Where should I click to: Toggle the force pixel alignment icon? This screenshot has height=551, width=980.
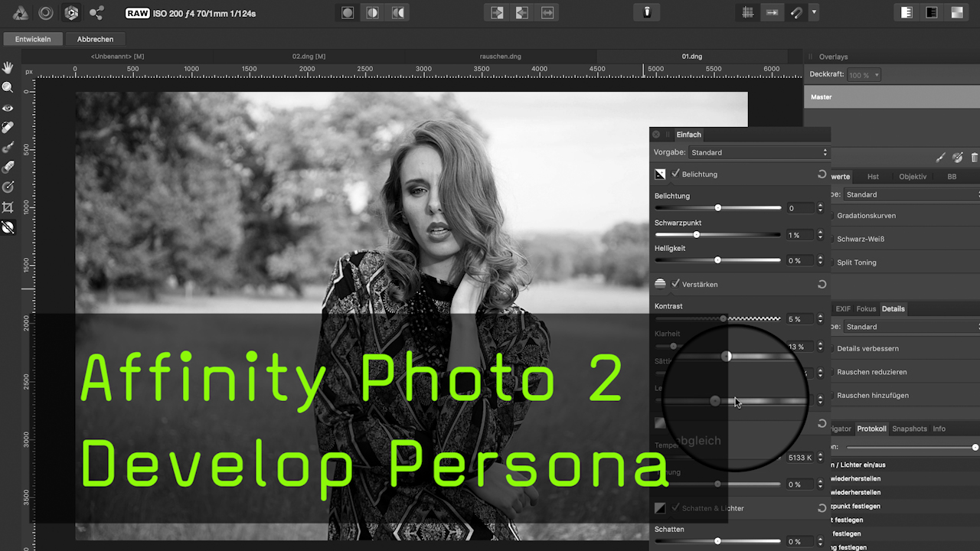773,13
